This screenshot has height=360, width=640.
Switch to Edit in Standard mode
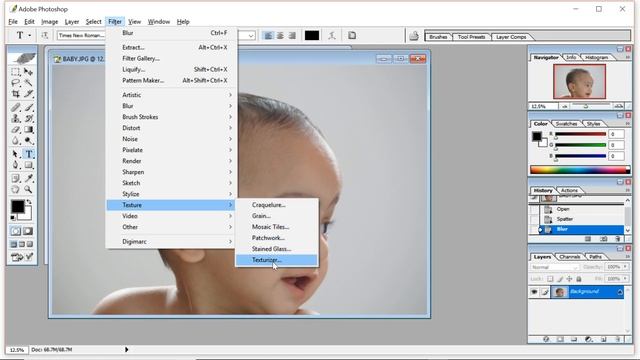point(16,231)
